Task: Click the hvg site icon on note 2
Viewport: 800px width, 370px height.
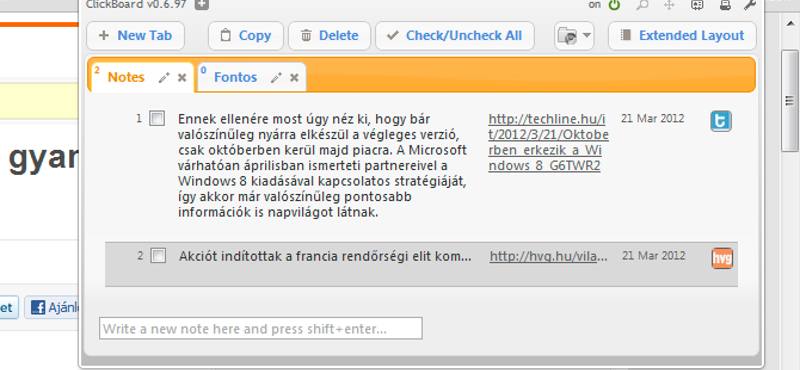Action: point(722,258)
